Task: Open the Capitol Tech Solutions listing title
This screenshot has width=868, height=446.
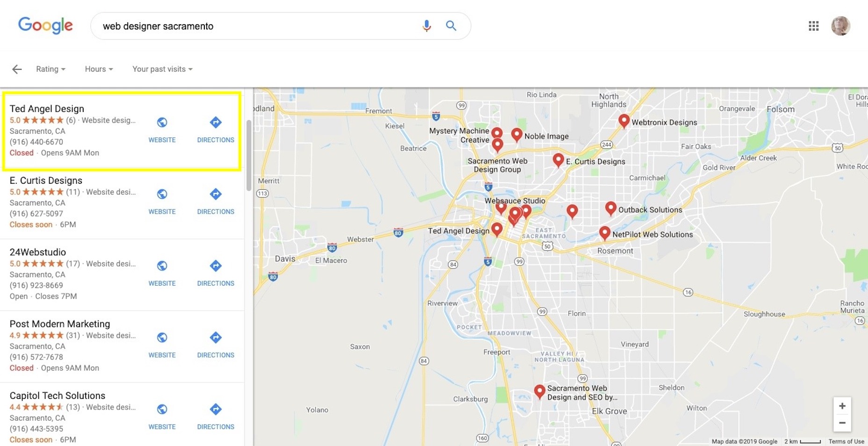Action: [58, 396]
